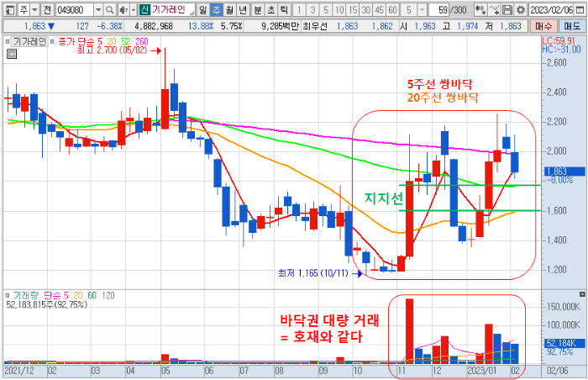Click the LC:59.91 indicator text
The image size is (588, 380).
click(559, 40)
